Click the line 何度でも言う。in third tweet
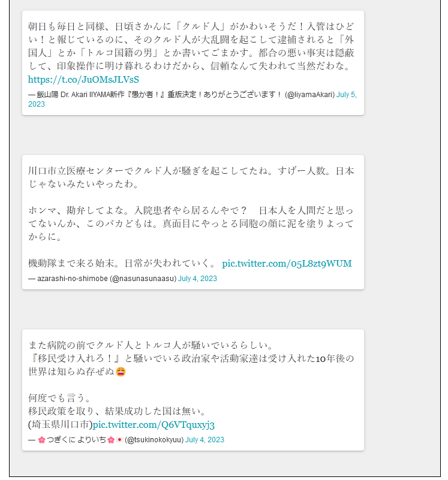This screenshot has height=480, width=448. 60,398
